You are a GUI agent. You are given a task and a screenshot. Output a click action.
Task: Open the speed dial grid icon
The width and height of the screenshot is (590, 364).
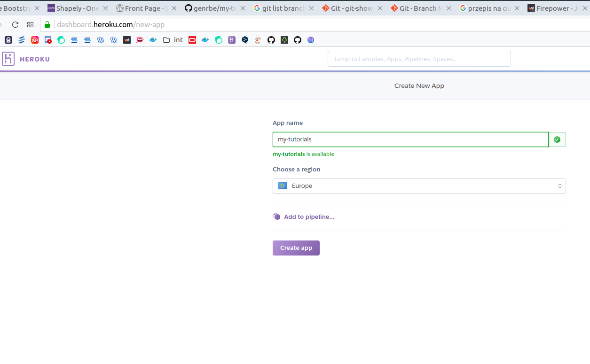31,25
